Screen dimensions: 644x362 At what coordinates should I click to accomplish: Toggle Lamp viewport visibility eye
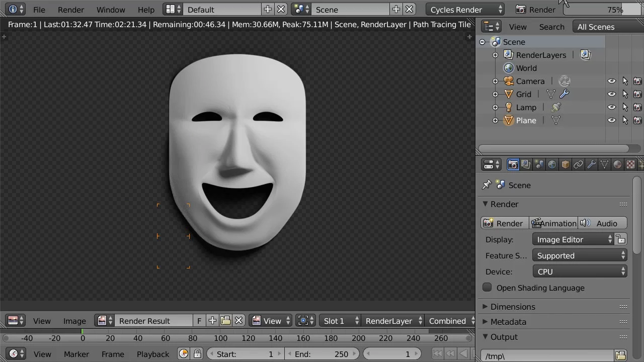click(x=612, y=107)
